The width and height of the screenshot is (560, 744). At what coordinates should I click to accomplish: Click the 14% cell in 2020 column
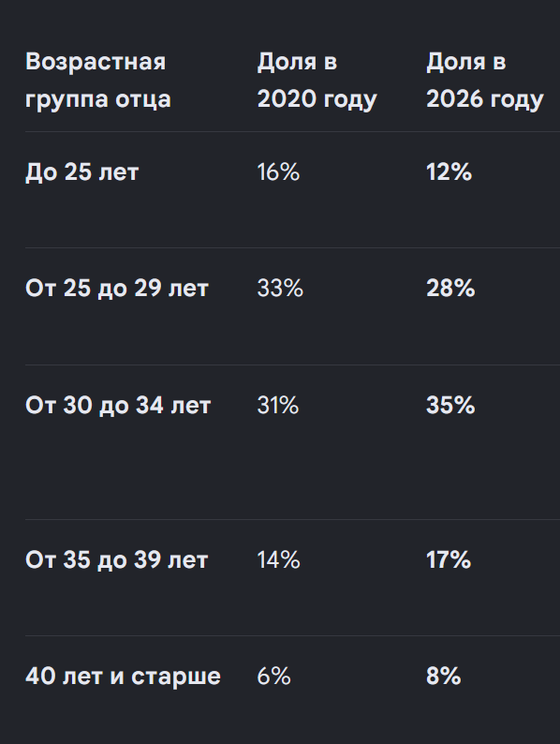point(278,559)
